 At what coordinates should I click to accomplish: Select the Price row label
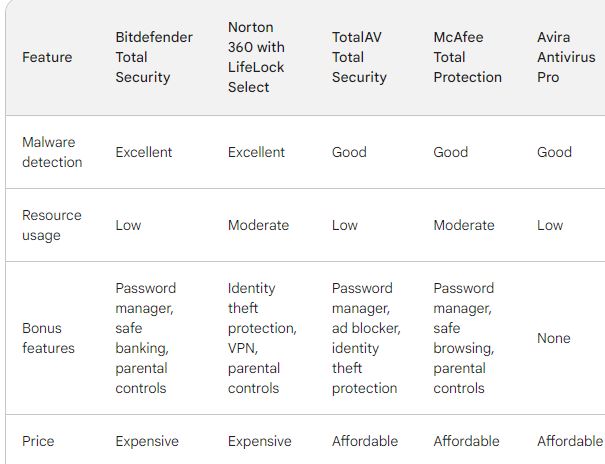pyautogui.click(x=38, y=441)
